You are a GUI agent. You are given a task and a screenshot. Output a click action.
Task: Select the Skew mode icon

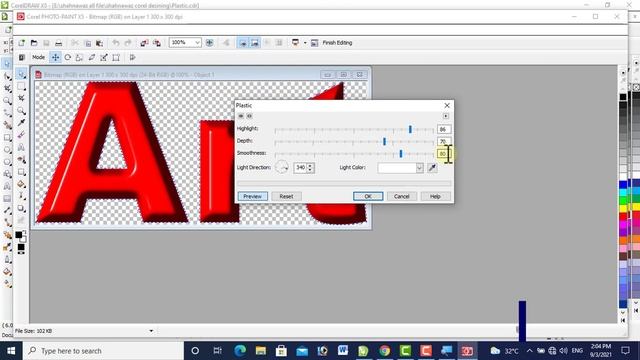92,58
